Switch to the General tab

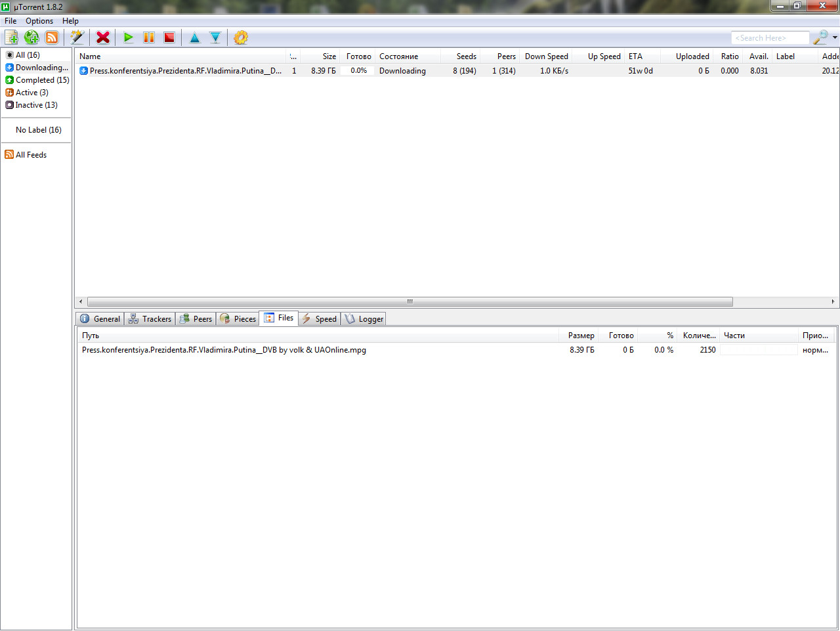(x=100, y=318)
